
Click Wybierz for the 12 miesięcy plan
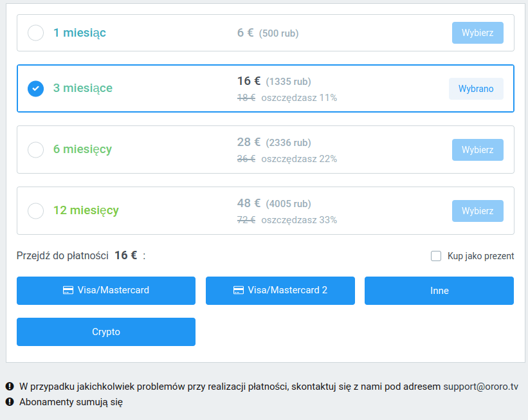click(477, 210)
